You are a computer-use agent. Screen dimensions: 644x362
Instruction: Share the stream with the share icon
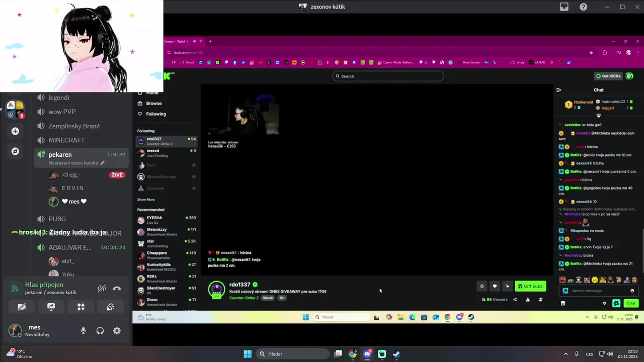click(x=515, y=300)
